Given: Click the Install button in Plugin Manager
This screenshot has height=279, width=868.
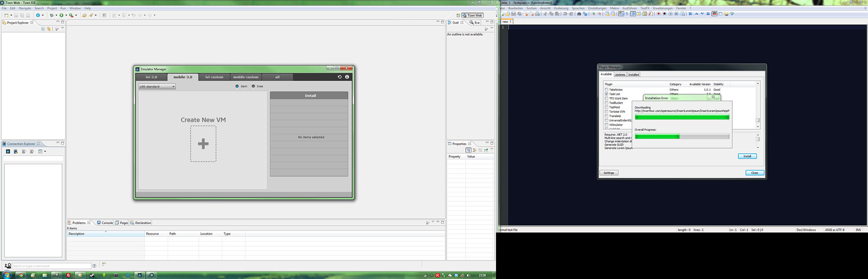Looking at the screenshot, I should [x=747, y=156].
